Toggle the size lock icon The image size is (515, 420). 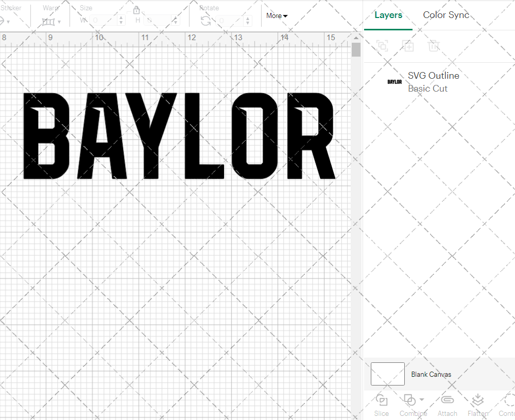click(136, 10)
